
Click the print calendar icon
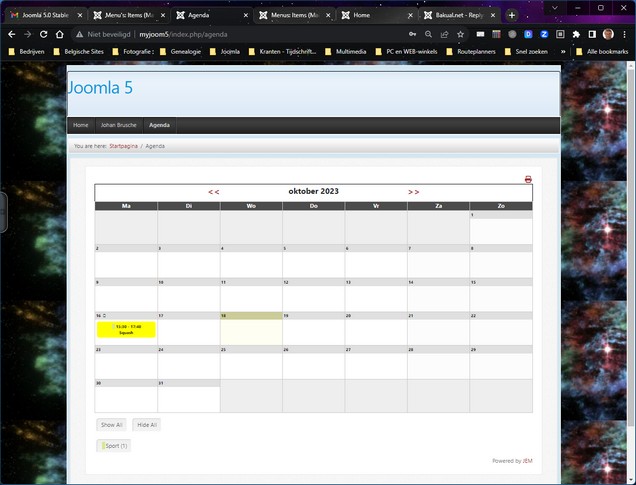pyautogui.click(x=528, y=179)
